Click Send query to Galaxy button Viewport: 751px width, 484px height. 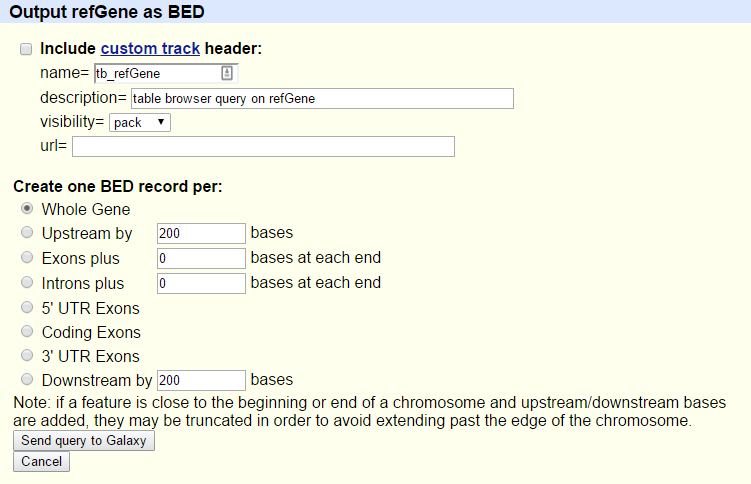[84, 440]
